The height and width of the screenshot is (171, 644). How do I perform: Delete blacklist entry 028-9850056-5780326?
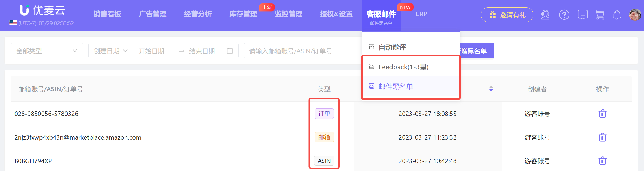coord(602,114)
